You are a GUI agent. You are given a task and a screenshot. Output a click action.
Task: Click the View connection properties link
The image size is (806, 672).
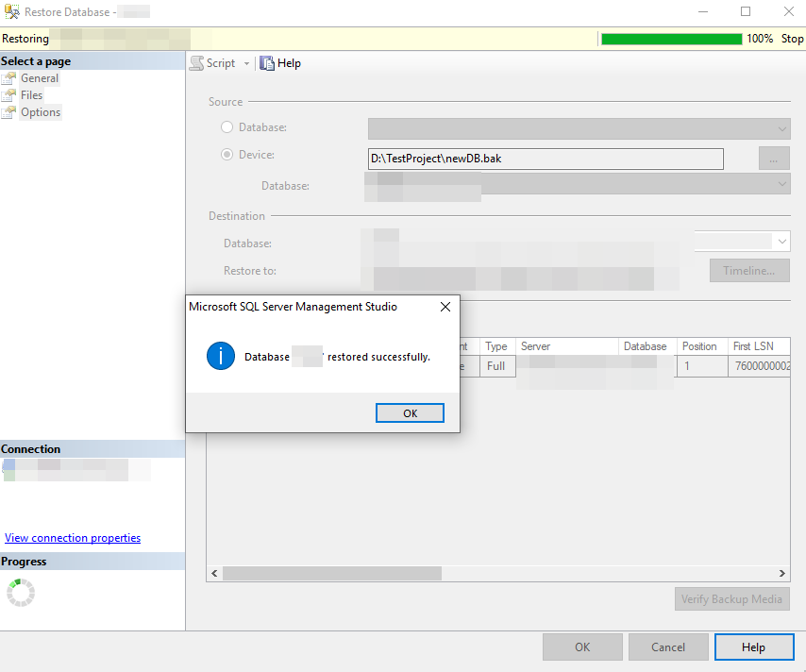(x=73, y=538)
